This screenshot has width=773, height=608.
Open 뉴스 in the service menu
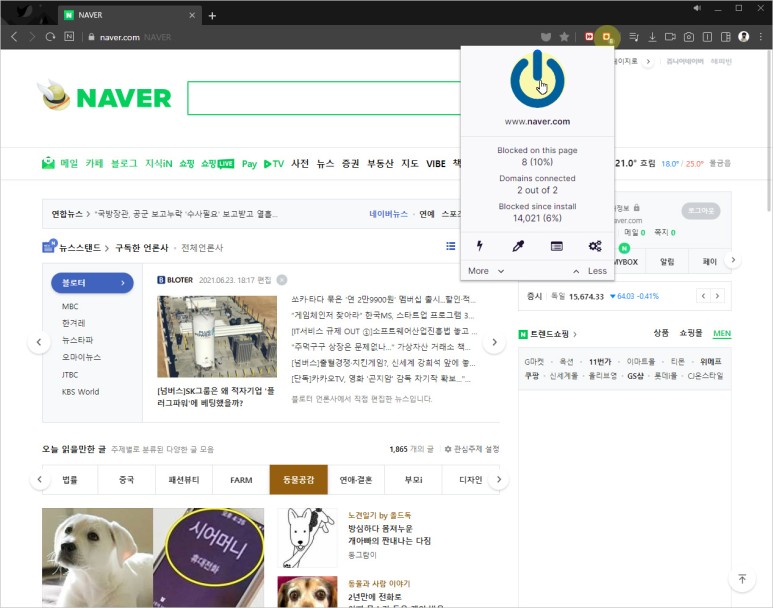click(325, 163)
